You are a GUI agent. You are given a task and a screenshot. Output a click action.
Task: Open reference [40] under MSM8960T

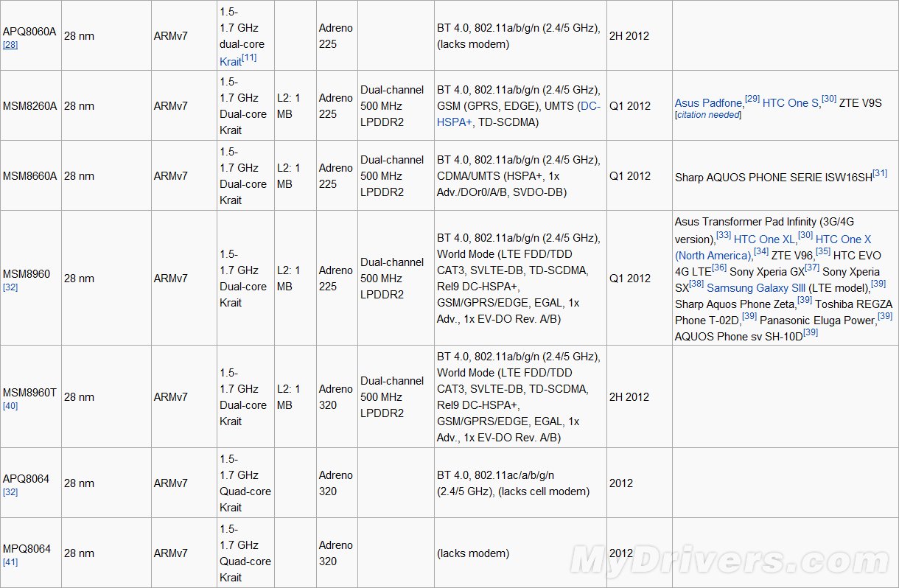[10, 406]
